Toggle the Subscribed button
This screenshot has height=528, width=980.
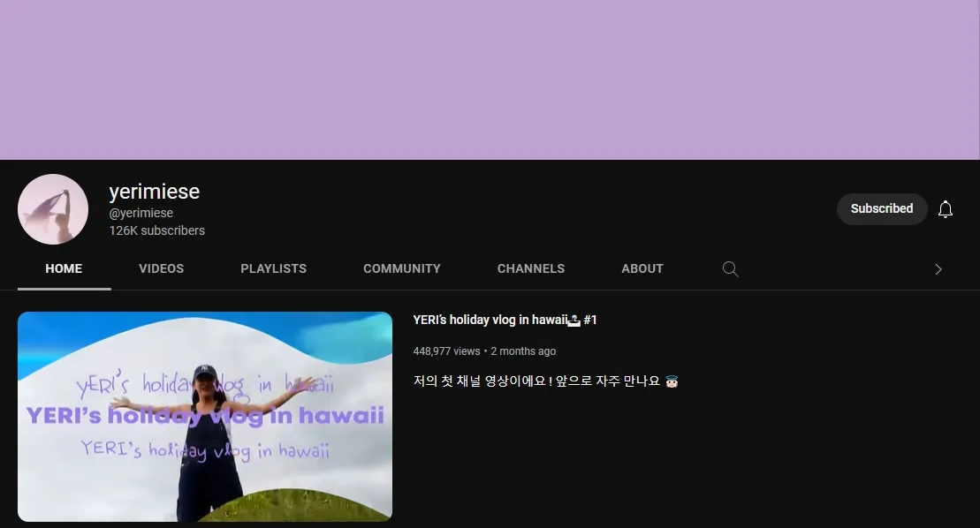tap(881, 209)
